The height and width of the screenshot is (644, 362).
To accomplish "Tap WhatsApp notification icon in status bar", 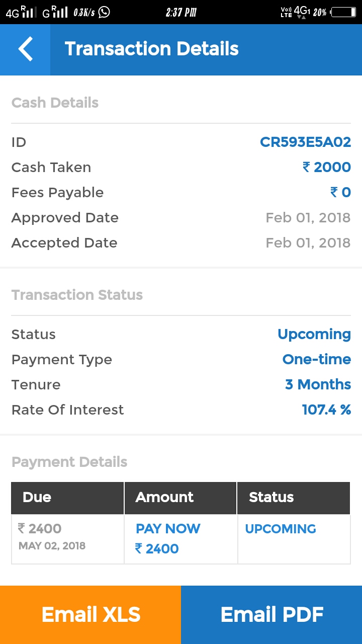I will (x=104, y=12).
